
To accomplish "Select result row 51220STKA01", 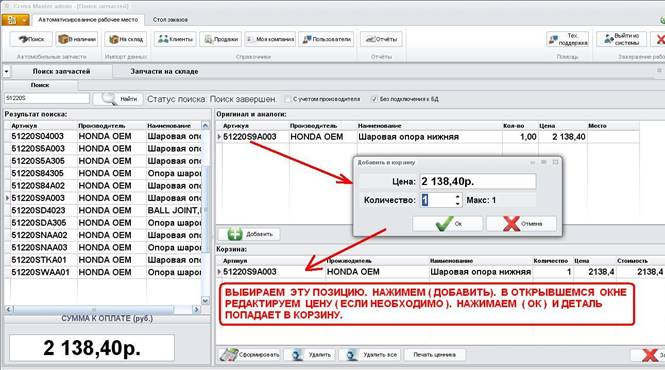I will pos(103,259).
